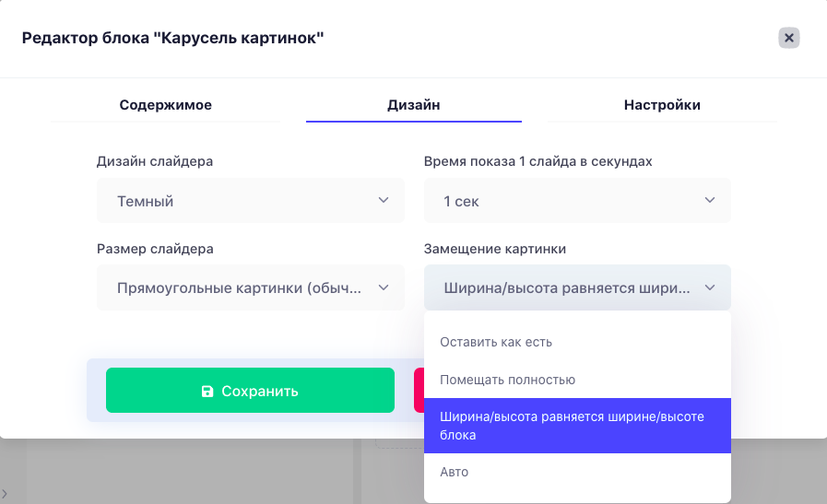
Task: Click the Время показа 1 слайда label
Action: click(x=538, y=161)
